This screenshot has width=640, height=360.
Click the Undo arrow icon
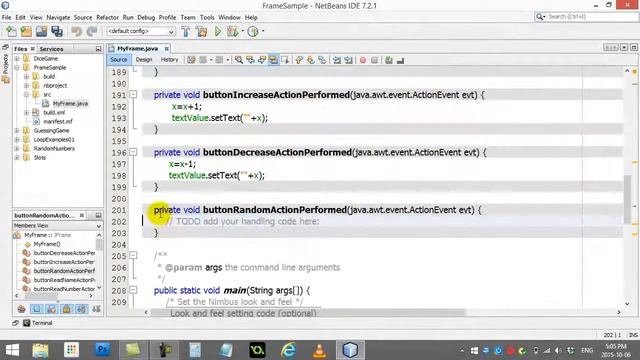pyautogui.click(x=76, y=31)
